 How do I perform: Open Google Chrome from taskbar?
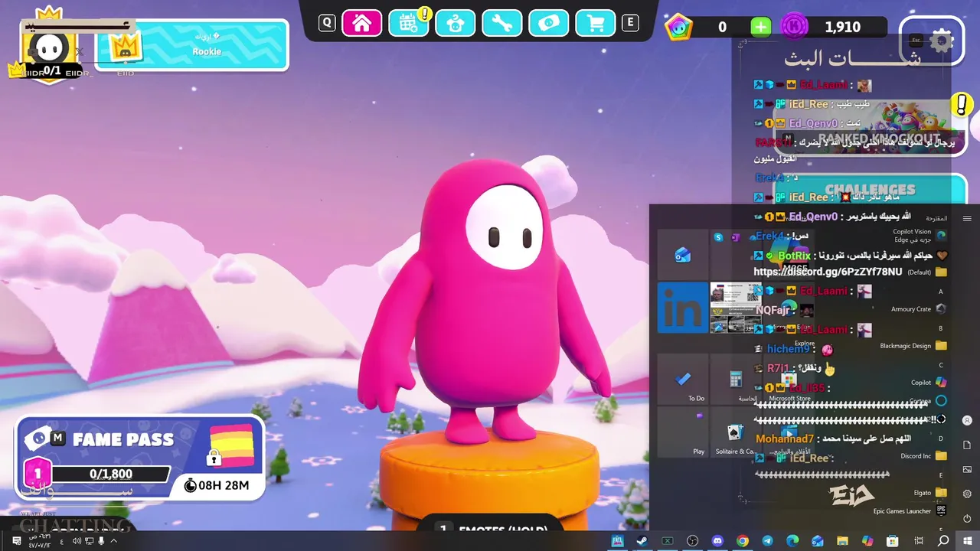(742, 541)
